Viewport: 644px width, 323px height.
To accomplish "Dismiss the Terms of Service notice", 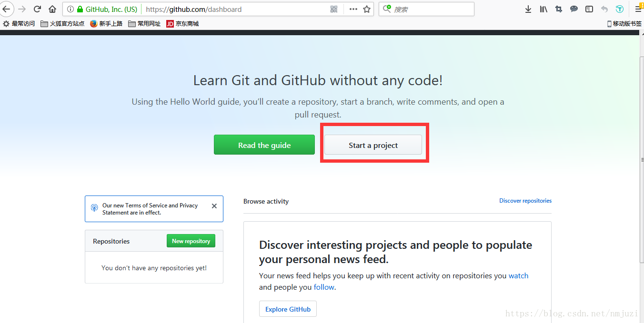I will pos(214,206).
